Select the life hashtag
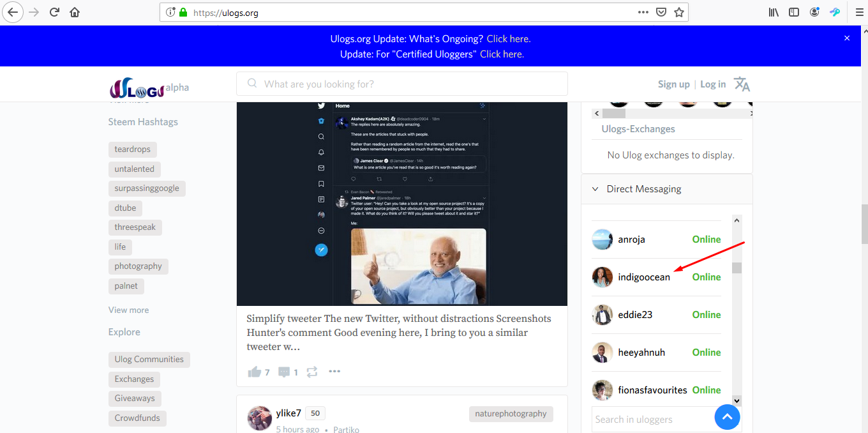 [120, 247]
